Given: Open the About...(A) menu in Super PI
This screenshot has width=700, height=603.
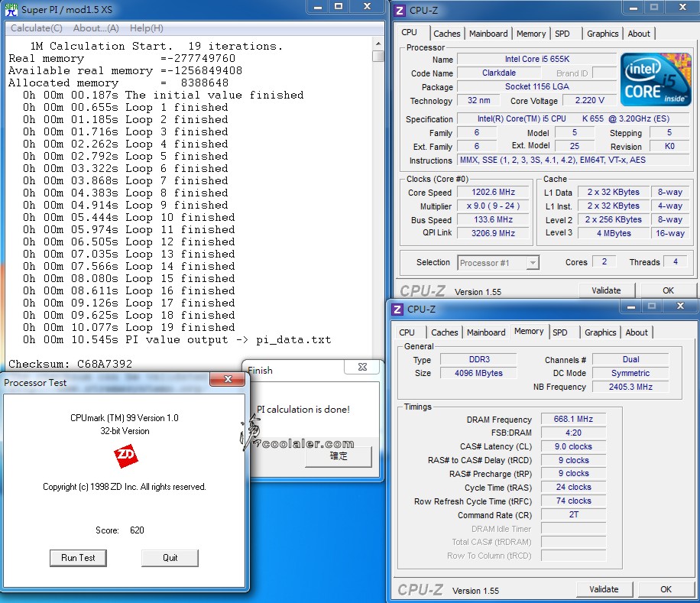Looking at the screenshot, I should pos(96,28).
